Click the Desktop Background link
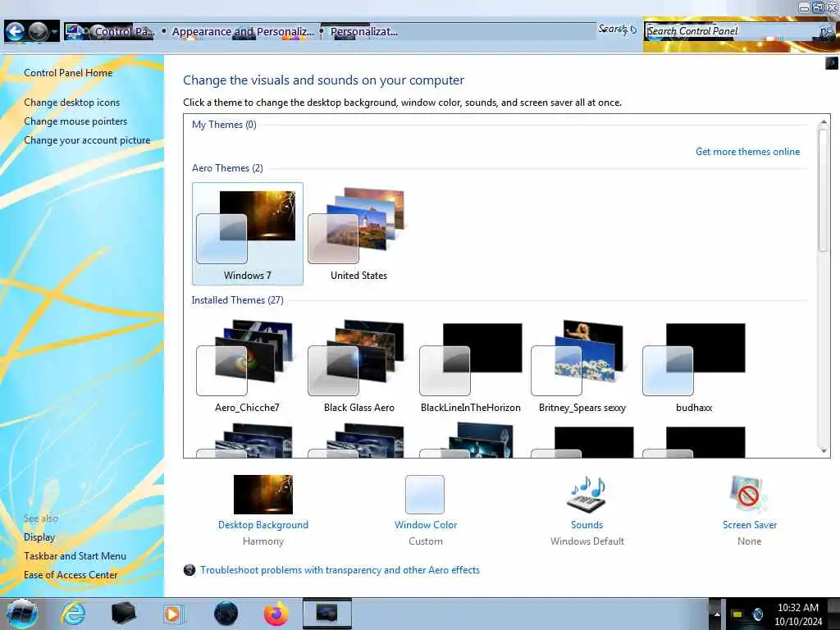840x630 pixels. (263, 525)
